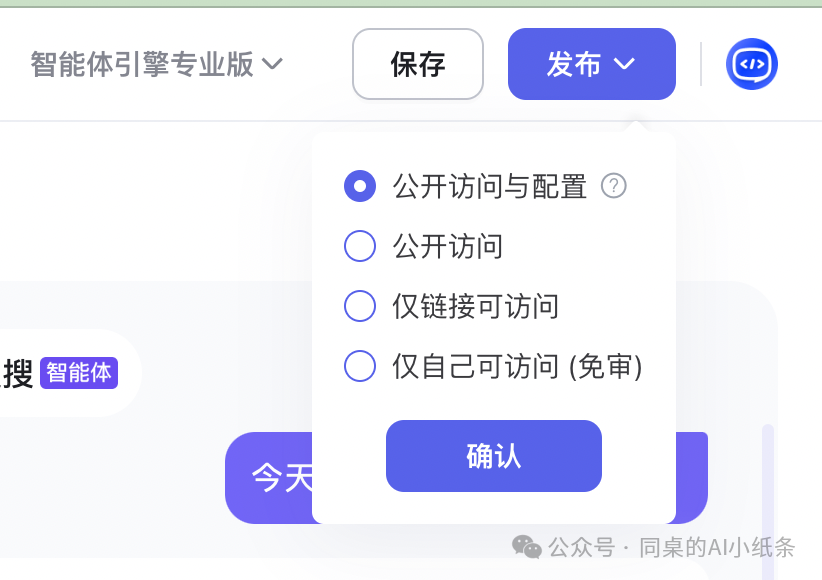Viewport: 822px width, 580px height.
Task: Expand the 智能体引擎专业版 dropdown chevron
Action: click(272, 63)
